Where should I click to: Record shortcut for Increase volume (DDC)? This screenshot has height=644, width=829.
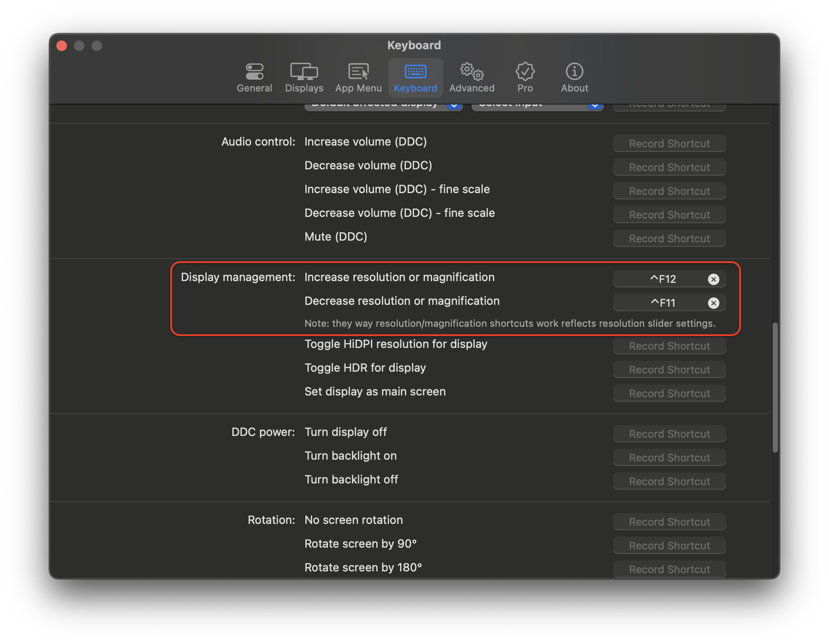pyautogui.click(x=669, y=143)
